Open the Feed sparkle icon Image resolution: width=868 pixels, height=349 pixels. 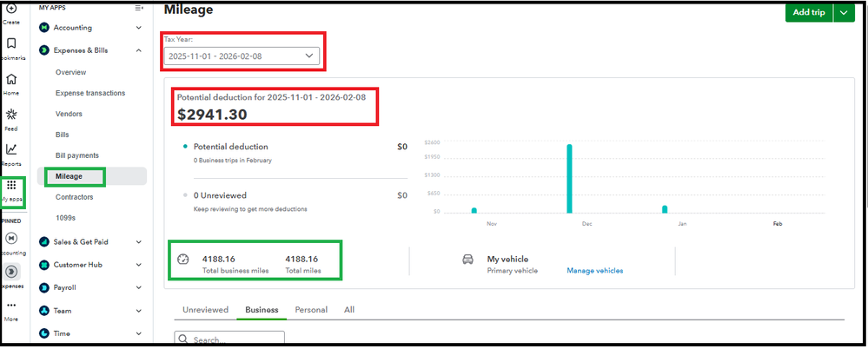(11, 115)
